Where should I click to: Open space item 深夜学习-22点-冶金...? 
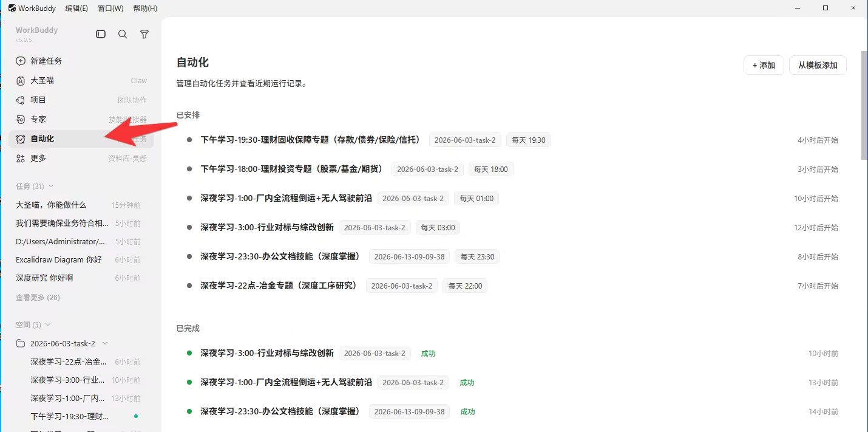81,362
